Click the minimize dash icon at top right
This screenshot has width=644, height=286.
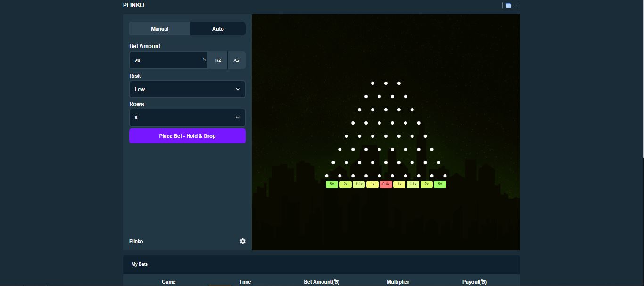pos(515,5)
